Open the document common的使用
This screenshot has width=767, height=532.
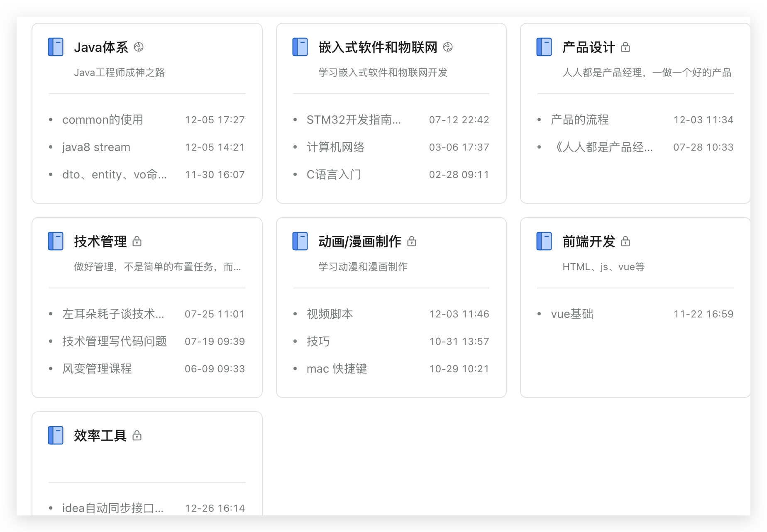pos(103,120)
